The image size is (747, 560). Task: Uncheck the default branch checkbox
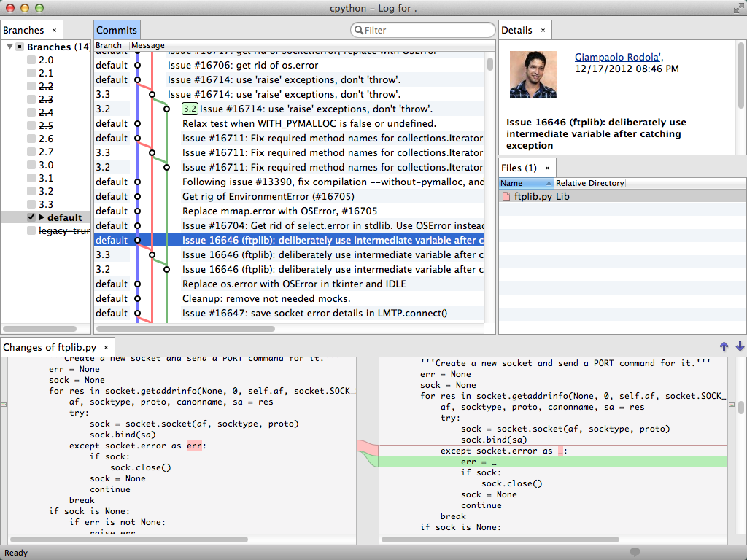click(x=31, y=217)
